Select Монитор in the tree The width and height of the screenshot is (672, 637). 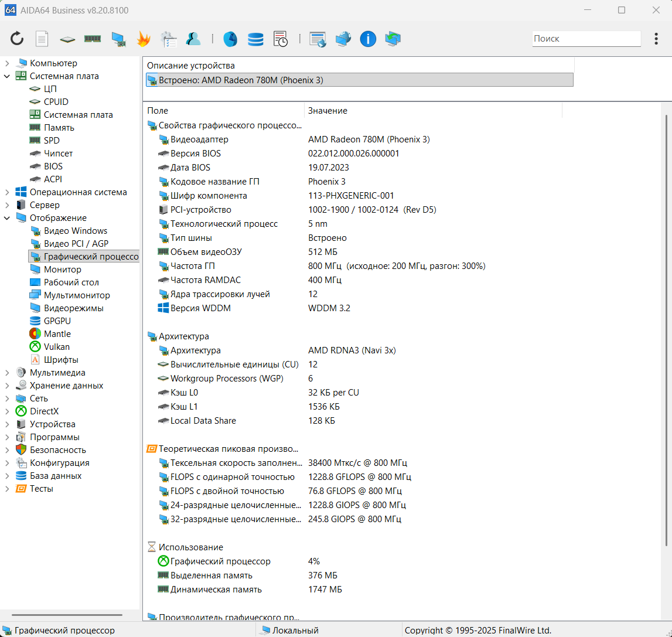pyautogui.click(x=62, y=269)
